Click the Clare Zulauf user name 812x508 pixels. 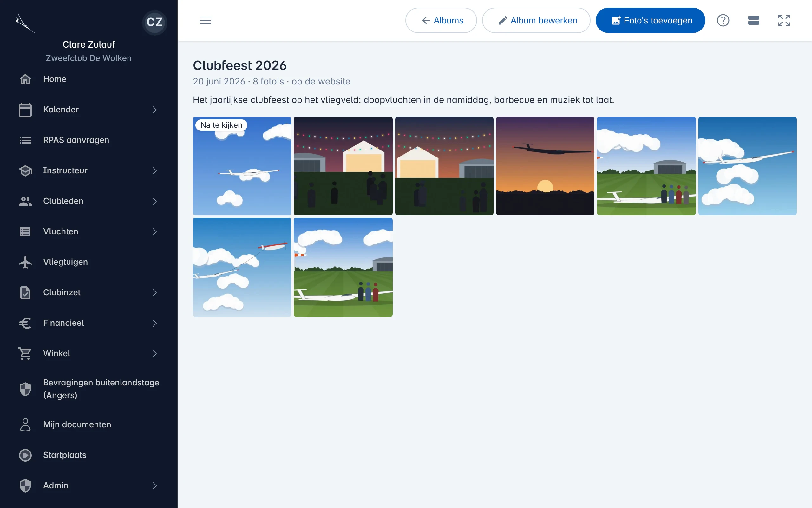click(x=88, y=44)
